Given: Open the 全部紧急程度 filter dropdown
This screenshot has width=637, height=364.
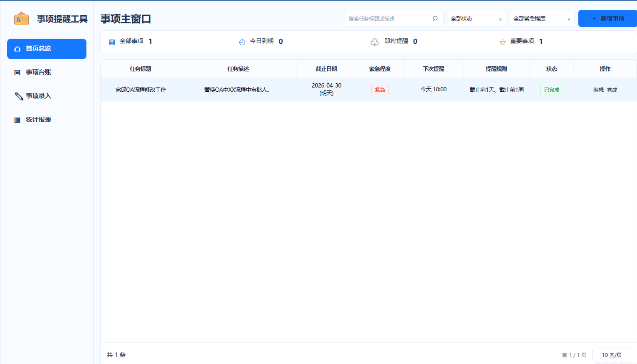Looking at the screenshot, I should [x=542, y=19].
